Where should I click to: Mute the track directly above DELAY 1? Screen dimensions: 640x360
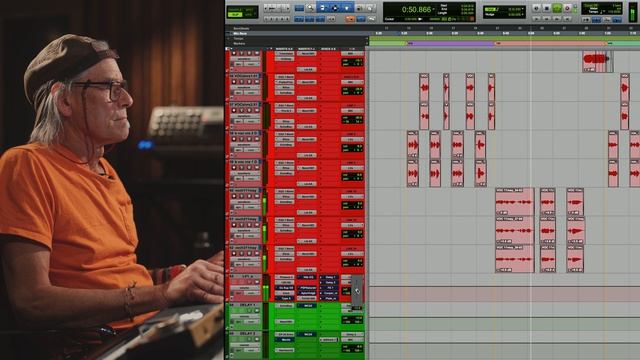coord(257,282)
